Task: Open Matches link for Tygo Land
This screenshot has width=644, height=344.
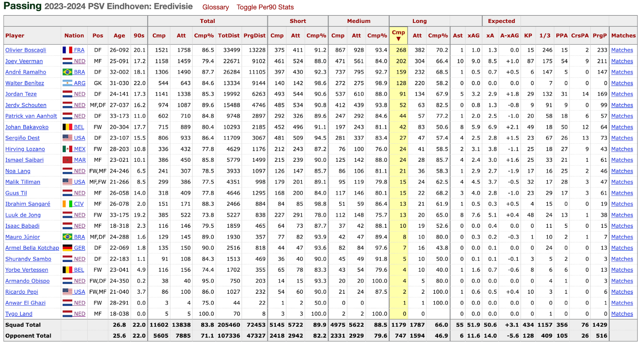Action: pyautogui.click(x=622, y=314)
